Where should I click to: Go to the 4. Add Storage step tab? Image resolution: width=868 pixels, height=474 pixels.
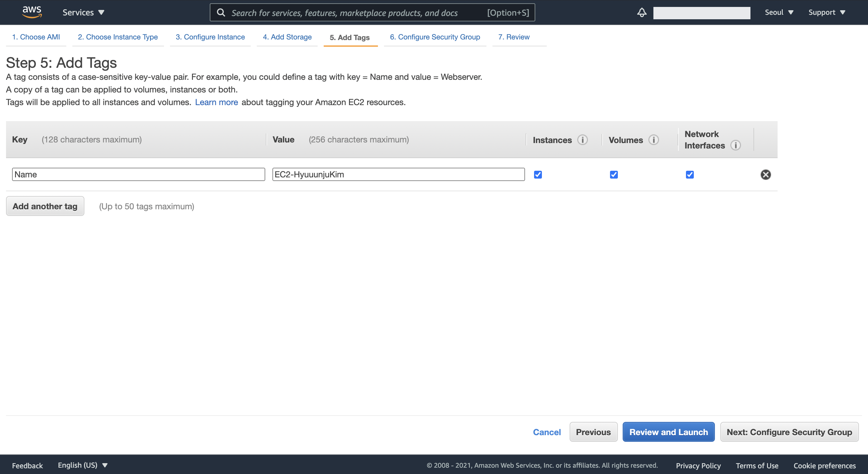[x=287, y=37]
